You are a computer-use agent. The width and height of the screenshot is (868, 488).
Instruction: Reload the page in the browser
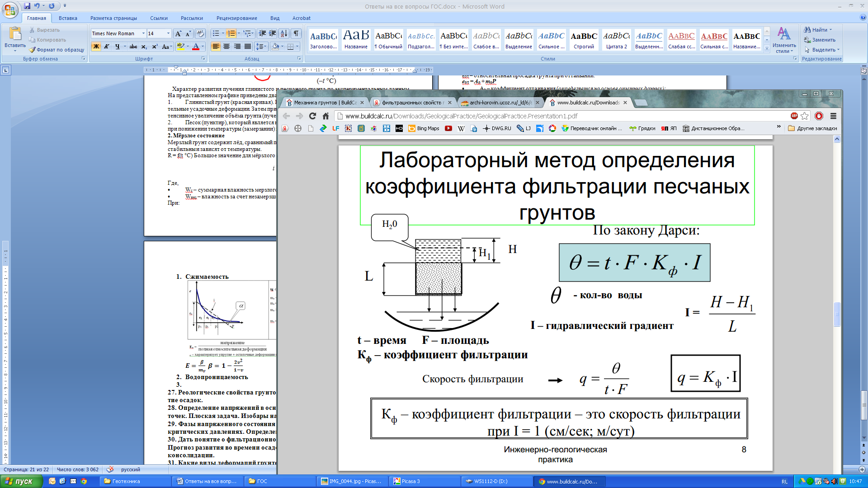coord(312,116)
